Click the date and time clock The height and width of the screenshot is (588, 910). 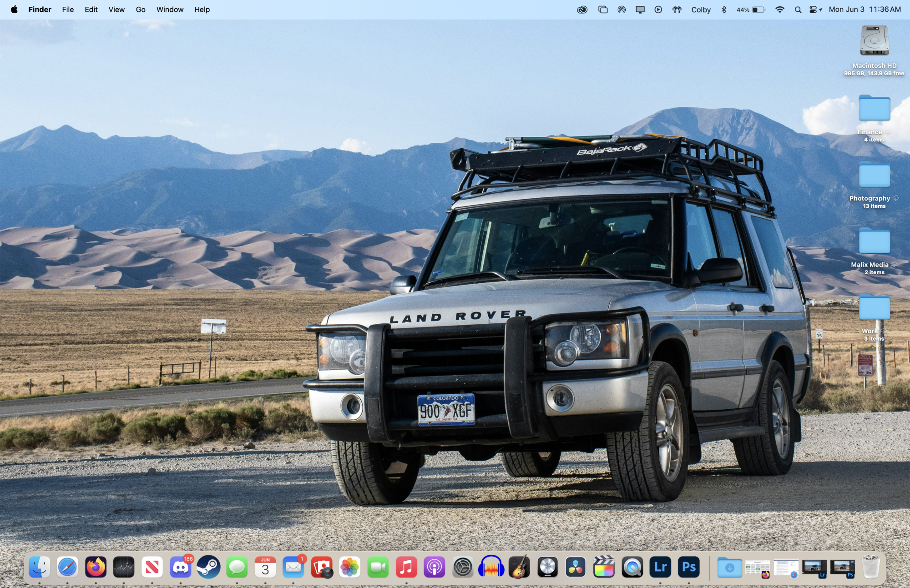[864, 10]
